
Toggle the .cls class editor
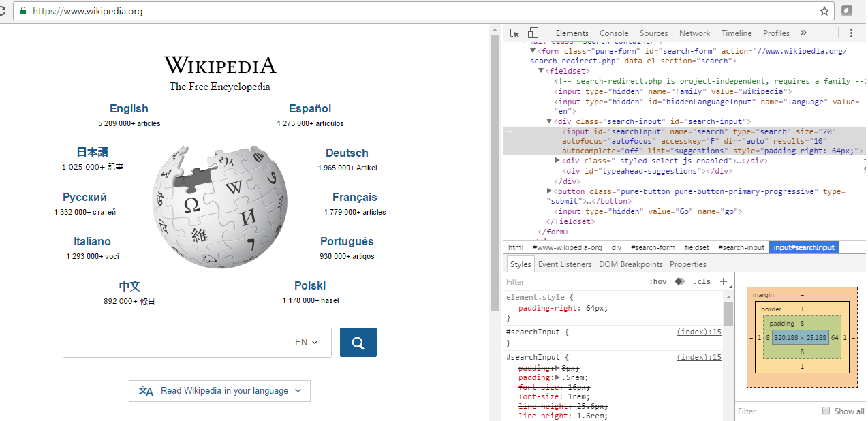click(702, 281)
